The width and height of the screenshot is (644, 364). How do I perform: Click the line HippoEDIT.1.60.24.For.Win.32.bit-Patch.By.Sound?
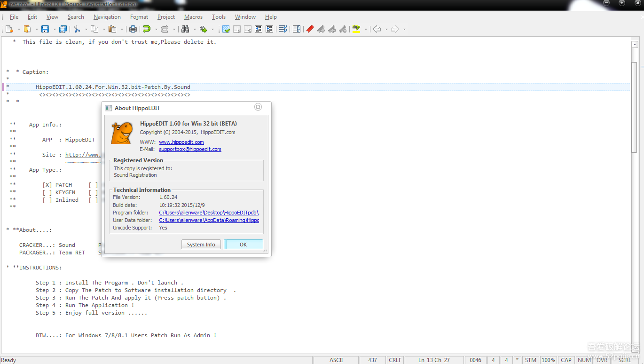coord(113,87)
